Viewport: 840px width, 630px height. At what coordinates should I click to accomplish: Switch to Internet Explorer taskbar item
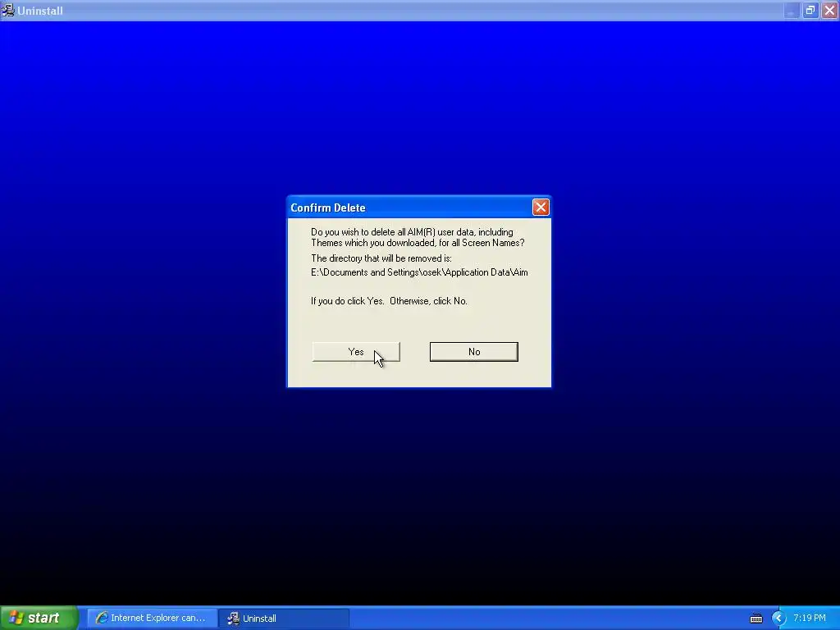pyautogui.click(x=152, y=618)
